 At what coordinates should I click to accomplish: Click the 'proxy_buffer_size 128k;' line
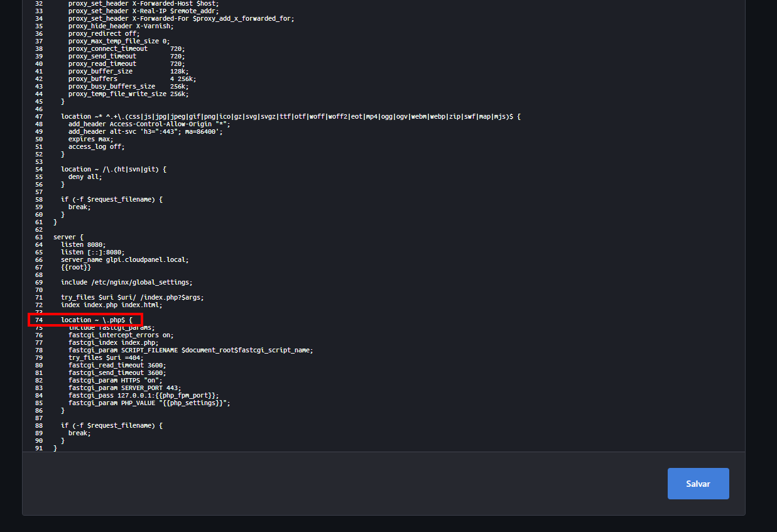tap(128, 72)
